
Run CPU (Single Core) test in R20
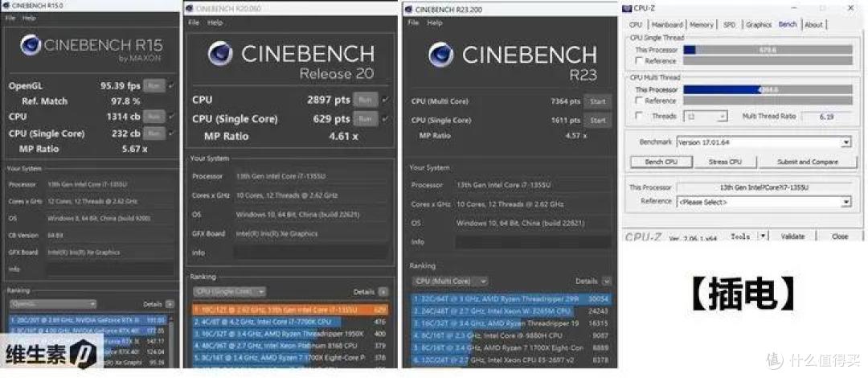click(366, 119)
